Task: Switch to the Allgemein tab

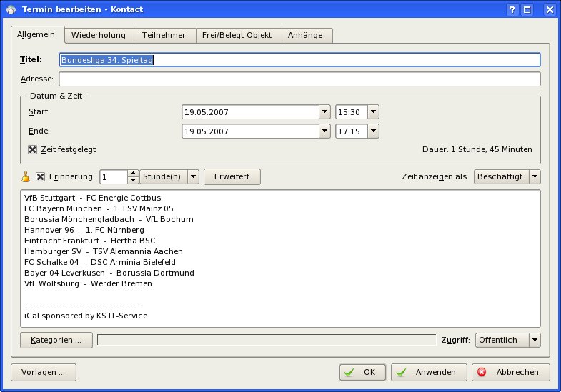Action: (x=36, y=35)
